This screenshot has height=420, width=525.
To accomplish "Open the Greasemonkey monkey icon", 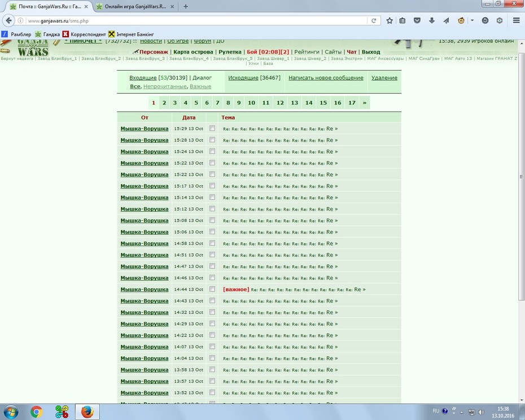I will pos(461,20).
